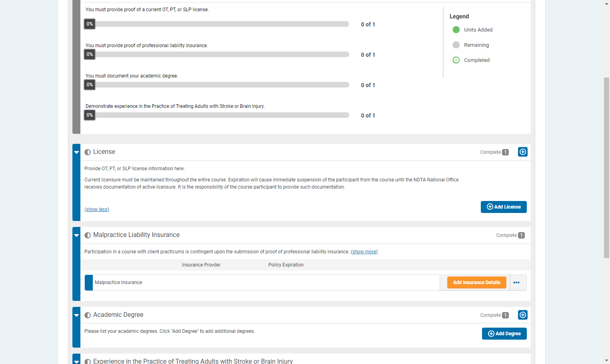
Task: Click the Policy Expiration column header
Action: coord(286,265)
